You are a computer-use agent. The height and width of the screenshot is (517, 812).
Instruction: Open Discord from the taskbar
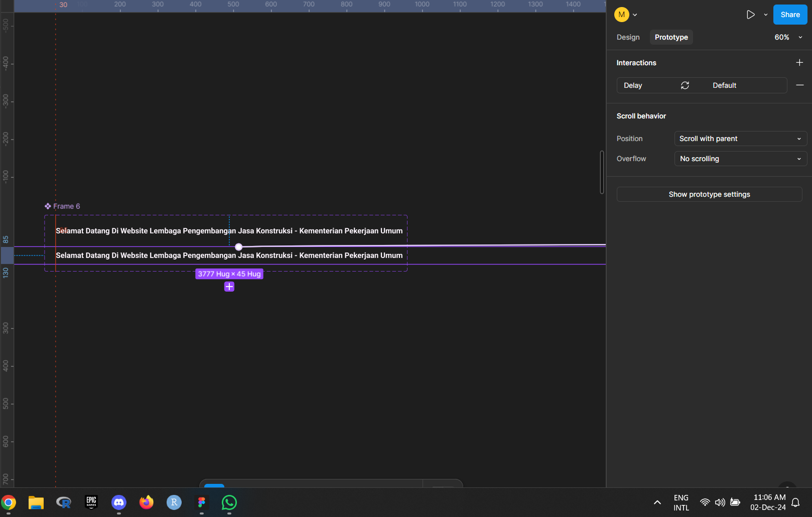[x=119, y=502]
